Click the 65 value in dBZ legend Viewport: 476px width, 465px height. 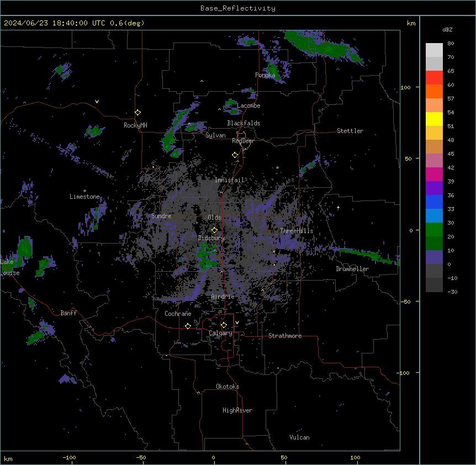tap(451, 71)
